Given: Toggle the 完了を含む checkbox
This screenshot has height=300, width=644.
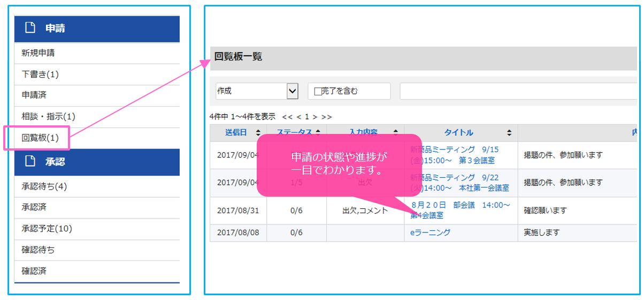Looking at the screenshot, I should [x=317, y=92].
